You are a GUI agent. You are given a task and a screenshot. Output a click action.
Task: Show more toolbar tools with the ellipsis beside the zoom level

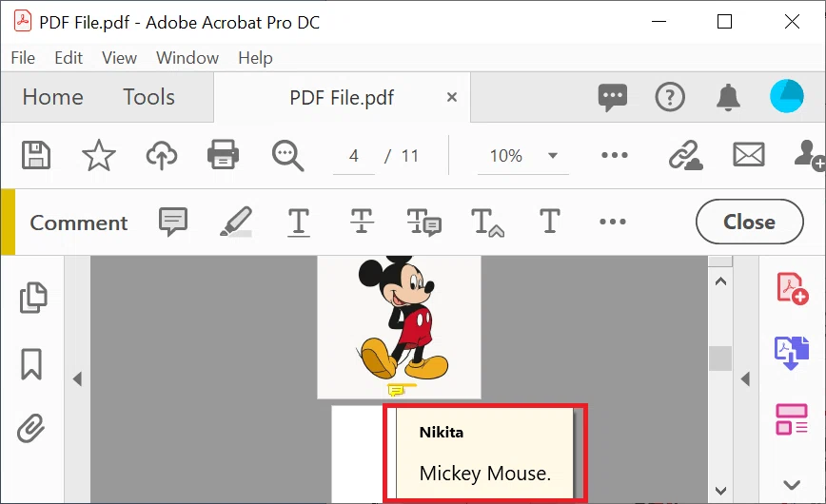tap(614, 155)
